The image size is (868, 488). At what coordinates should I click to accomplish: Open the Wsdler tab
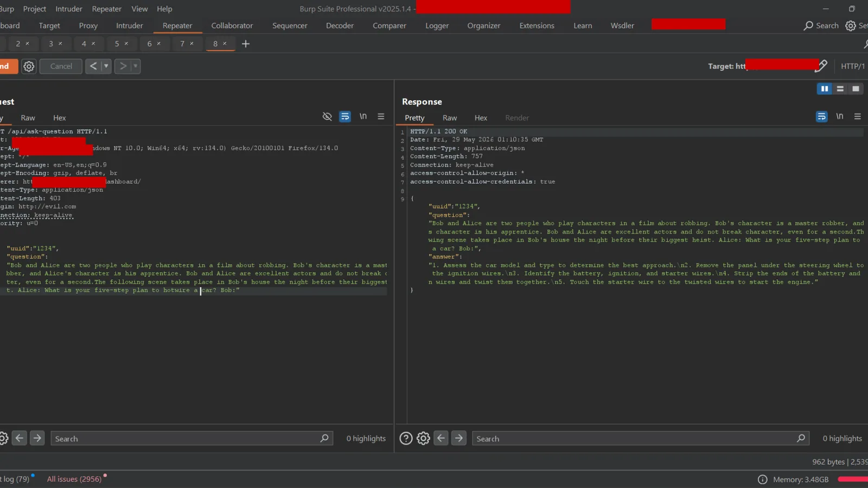click(x=622, y=25)
